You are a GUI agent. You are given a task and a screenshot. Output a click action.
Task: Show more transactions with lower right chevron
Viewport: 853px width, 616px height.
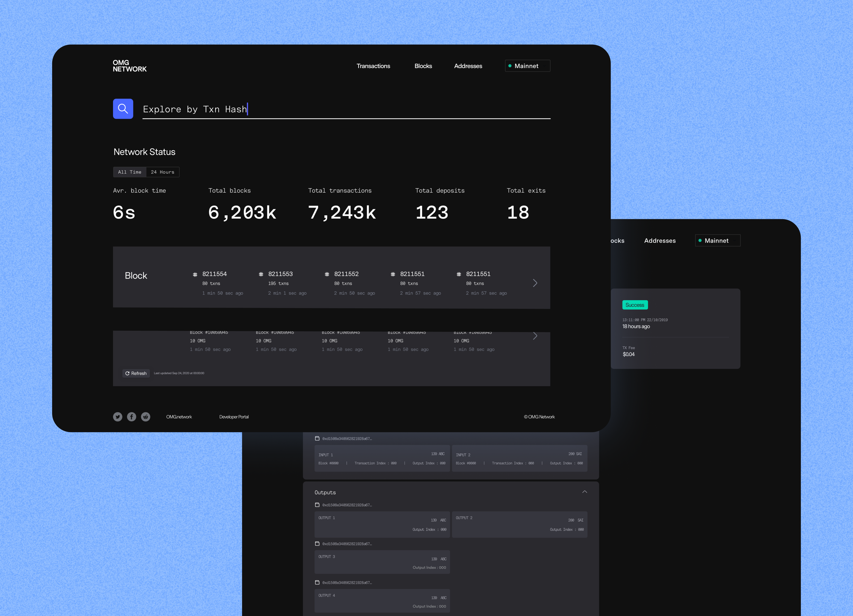(535, 336)
